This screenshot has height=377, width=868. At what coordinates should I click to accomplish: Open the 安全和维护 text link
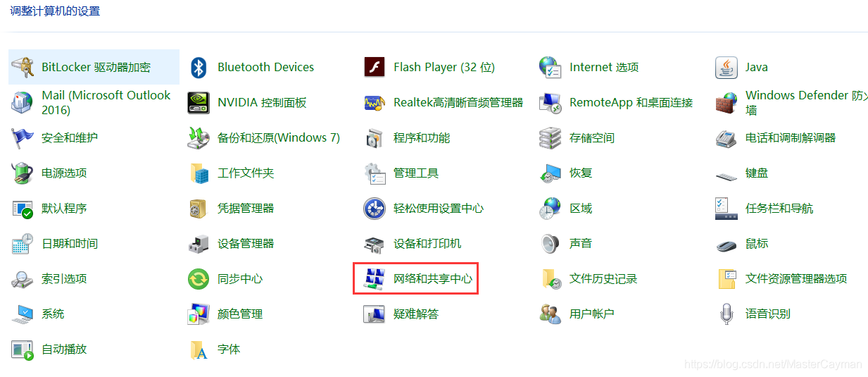(x=70, y=138)
